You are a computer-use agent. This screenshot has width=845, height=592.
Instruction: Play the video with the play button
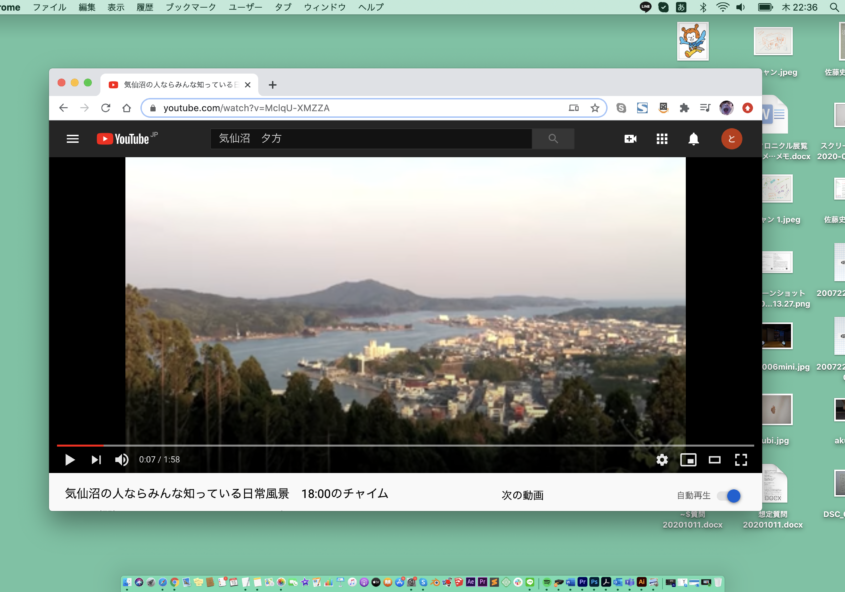(x=70, y=460)
